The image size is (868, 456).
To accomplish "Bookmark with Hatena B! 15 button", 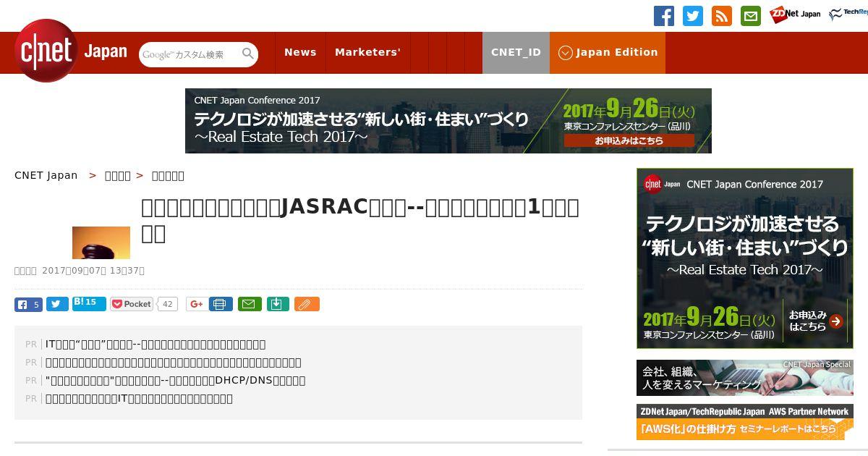I will (x=89, y=303).
